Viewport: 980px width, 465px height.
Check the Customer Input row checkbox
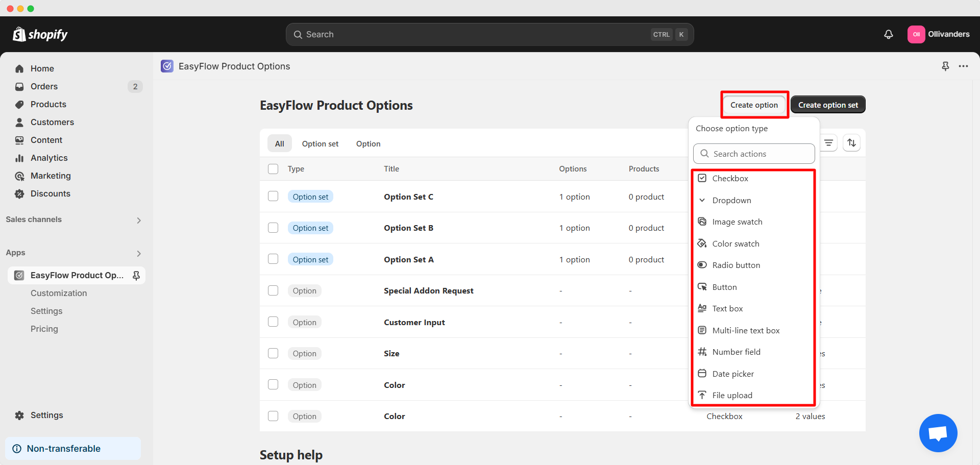click(273, 322)
